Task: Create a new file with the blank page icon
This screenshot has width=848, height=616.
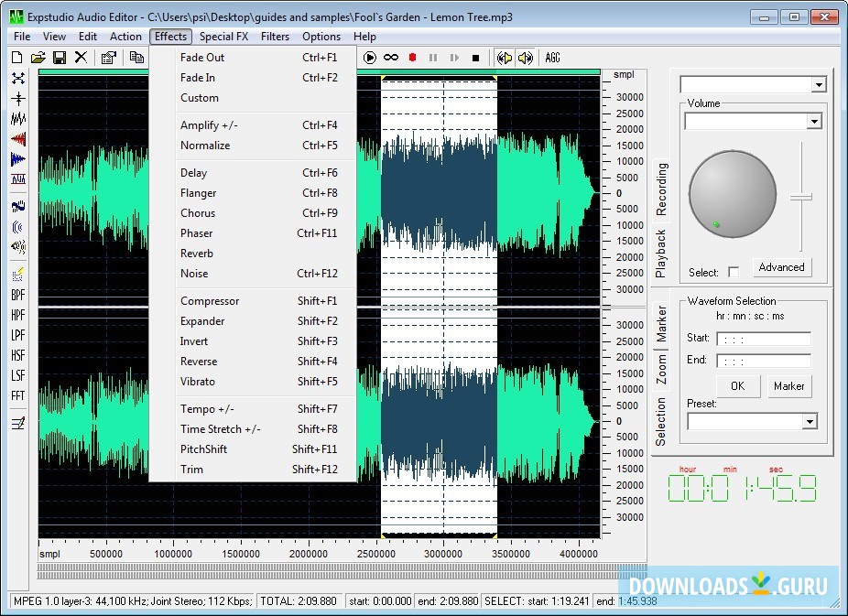Action: point(17,58)
